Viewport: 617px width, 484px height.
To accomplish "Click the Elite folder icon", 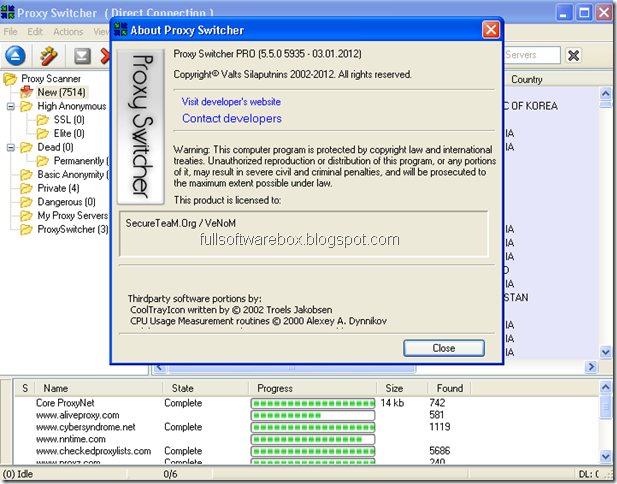I will (x=42, y=133).
